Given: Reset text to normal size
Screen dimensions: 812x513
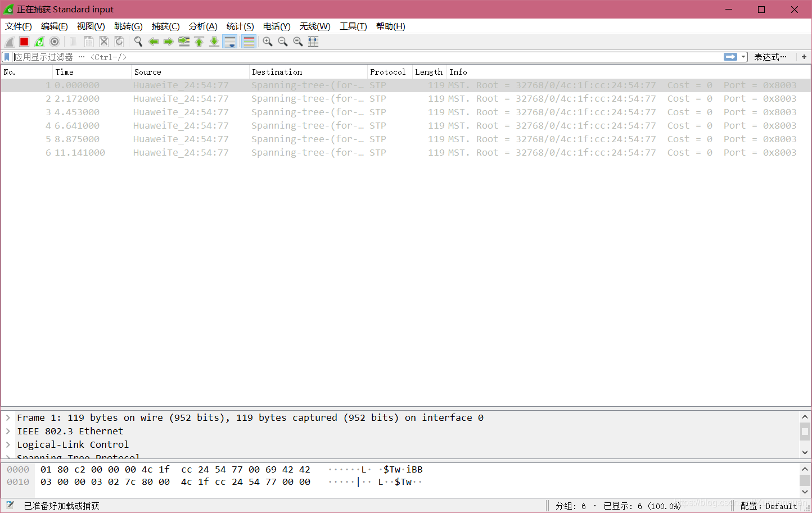Looking at the screenshot, I should point(298,42).
